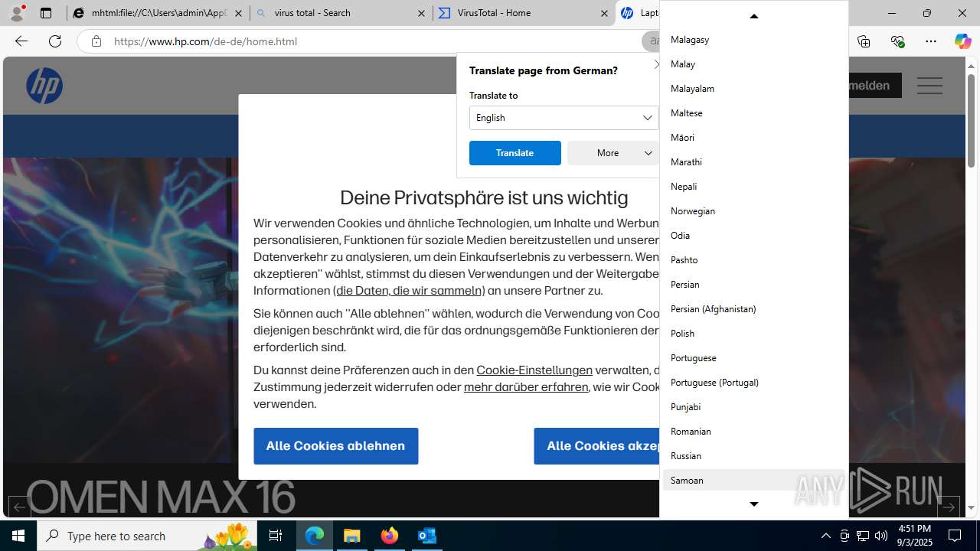Open Task View on the taskbar

point(276,536)
